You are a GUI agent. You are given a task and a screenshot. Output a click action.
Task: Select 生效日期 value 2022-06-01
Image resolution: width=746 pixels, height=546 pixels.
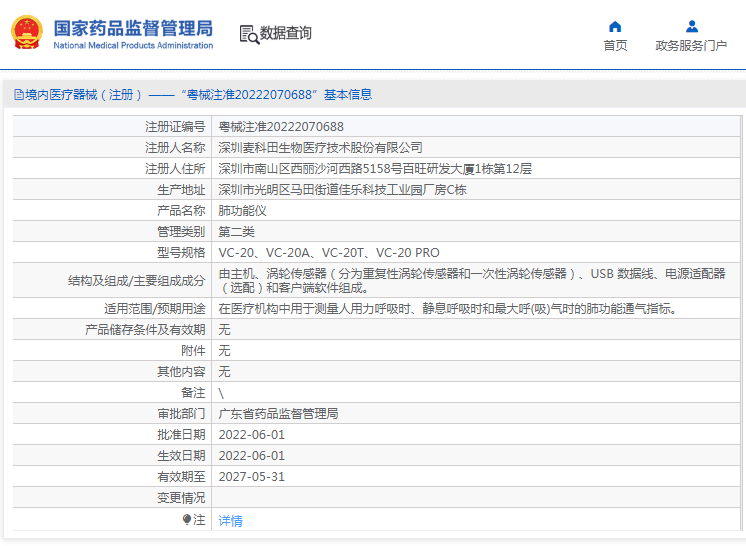[x=251, y=456]
